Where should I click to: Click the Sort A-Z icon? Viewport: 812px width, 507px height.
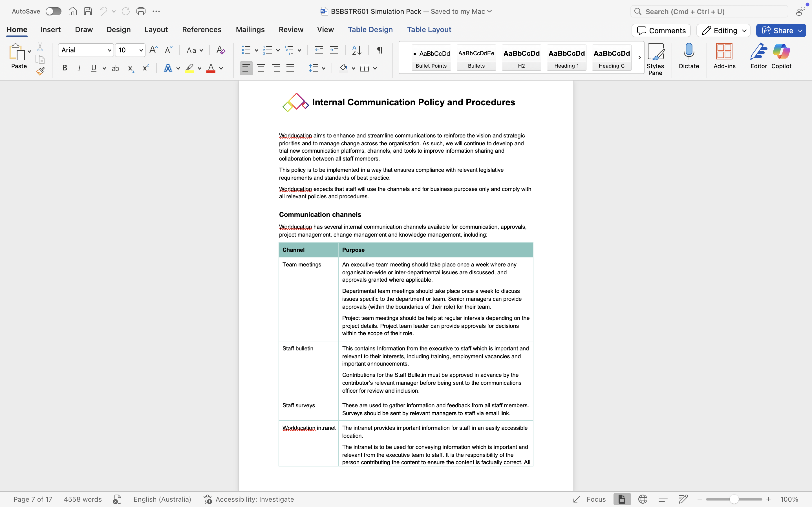356,50
